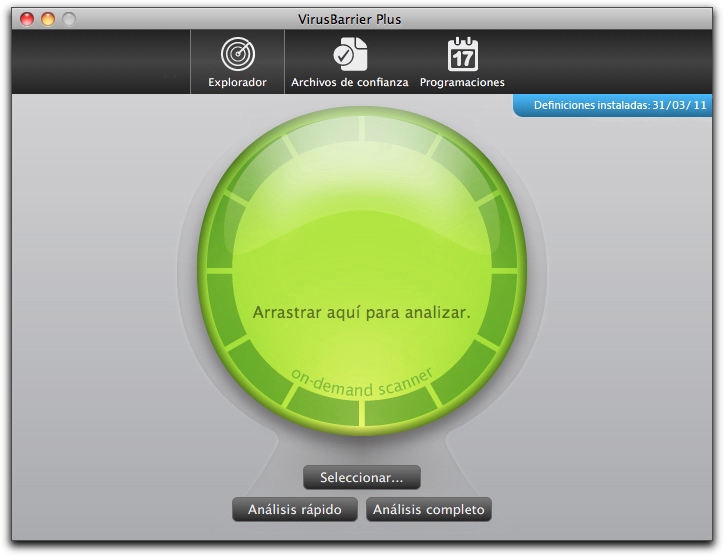Image resolution: width=724 pixels, height=556 pixels.
Task: Open the Explorador radar icon
Action: pyautogui.click(x=237, y=54)
